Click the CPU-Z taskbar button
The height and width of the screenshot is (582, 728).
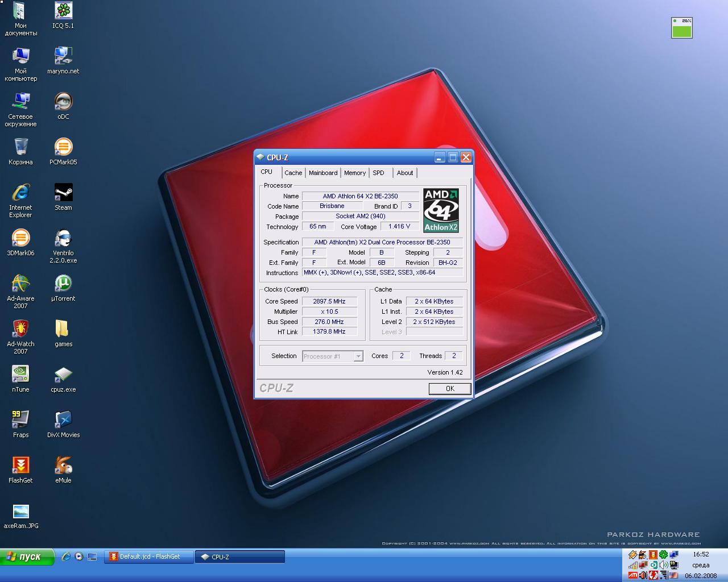pos(239,557)
